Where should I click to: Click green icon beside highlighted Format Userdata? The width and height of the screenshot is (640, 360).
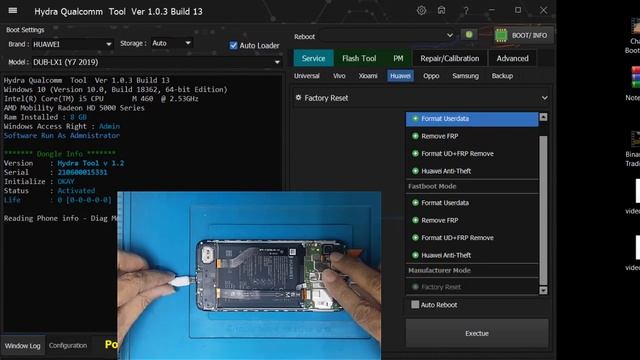415,119
